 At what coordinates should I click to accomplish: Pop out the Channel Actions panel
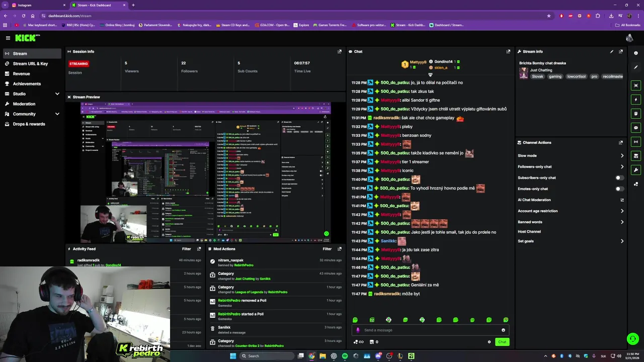click(621, 142)
